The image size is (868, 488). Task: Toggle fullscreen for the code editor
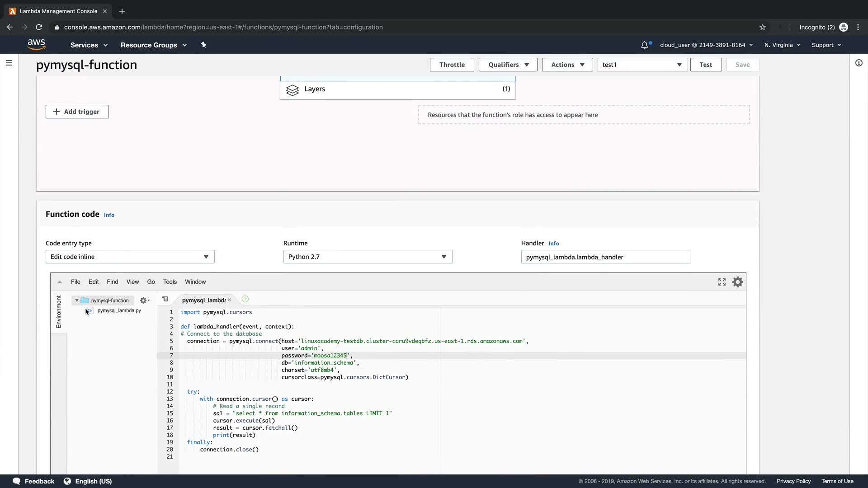pyautogui.click(x=722, y=282)
